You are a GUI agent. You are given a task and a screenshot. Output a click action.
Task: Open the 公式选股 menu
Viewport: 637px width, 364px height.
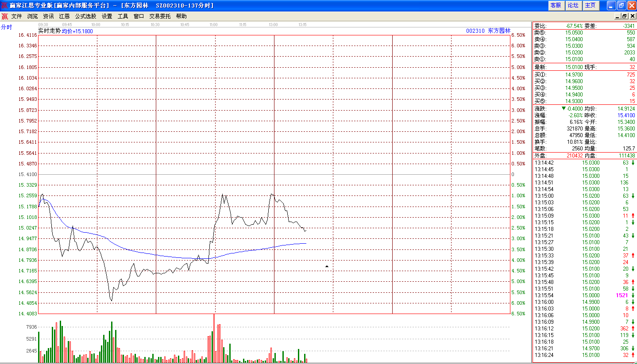pos(85,16)
